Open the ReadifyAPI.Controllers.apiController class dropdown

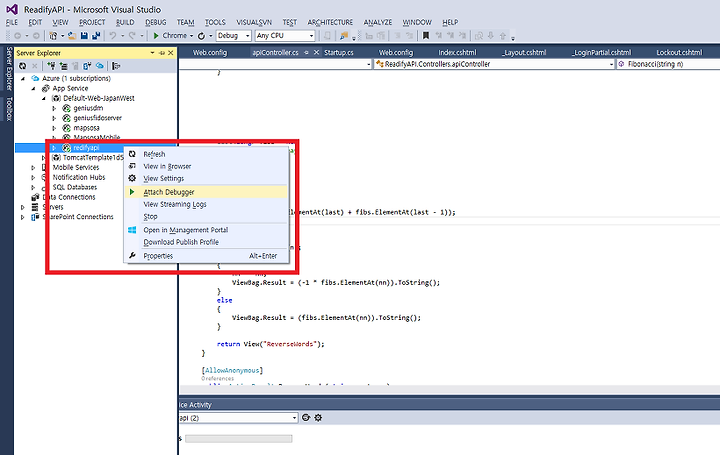611,64
